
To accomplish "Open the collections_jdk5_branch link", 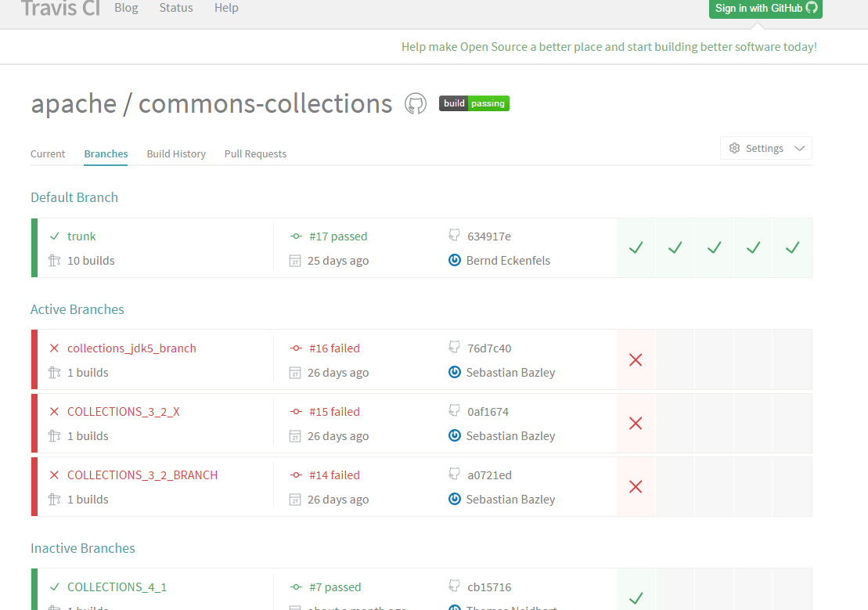I will [131, 348].
